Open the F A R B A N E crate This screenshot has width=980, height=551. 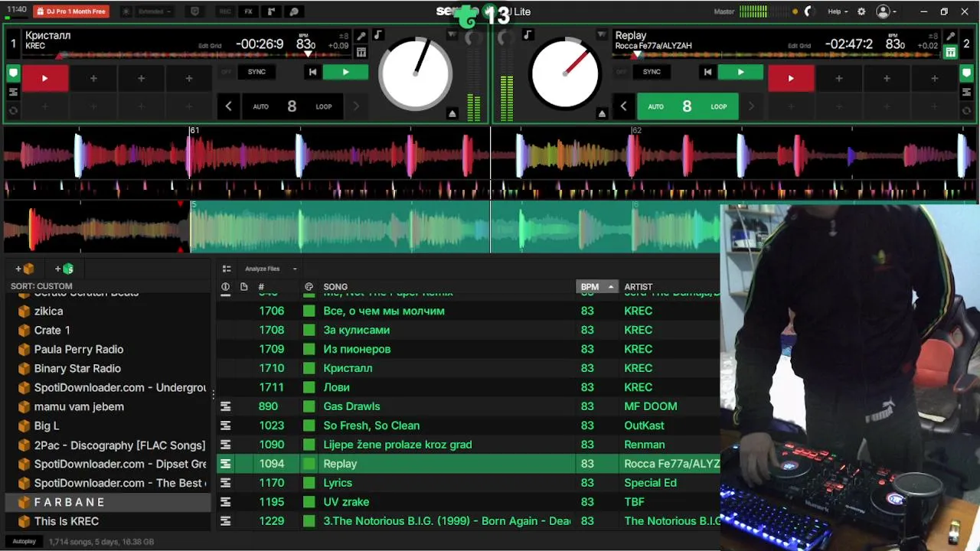point(108,502)
